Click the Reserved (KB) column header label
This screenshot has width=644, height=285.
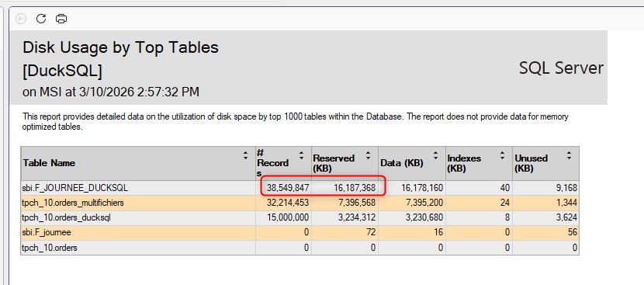pyautogui.click(x=334, y=163)
